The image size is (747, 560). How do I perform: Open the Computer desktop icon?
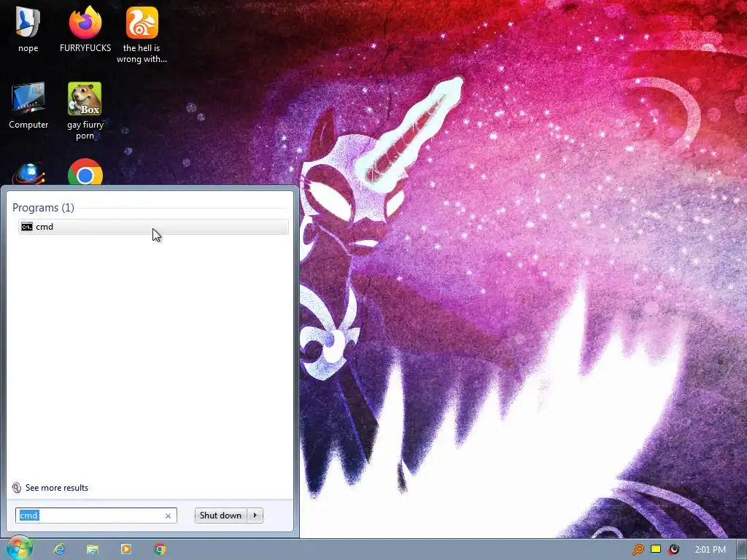pyautogui.click(x=28, y=106)
